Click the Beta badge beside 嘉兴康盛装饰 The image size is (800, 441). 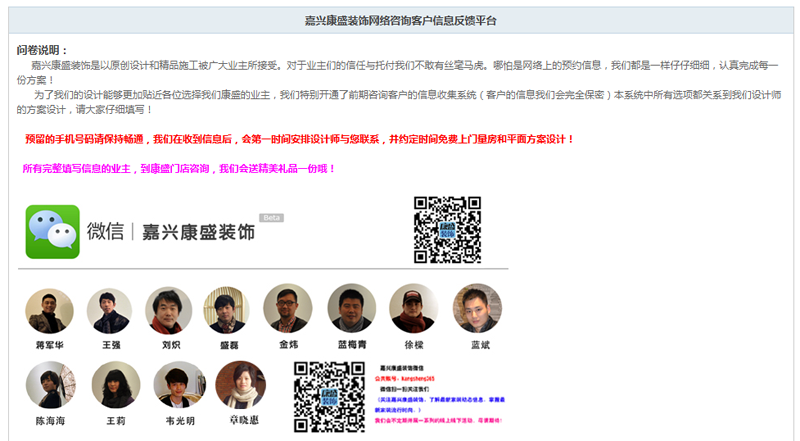pyautogui.click(x=271, y=218)
